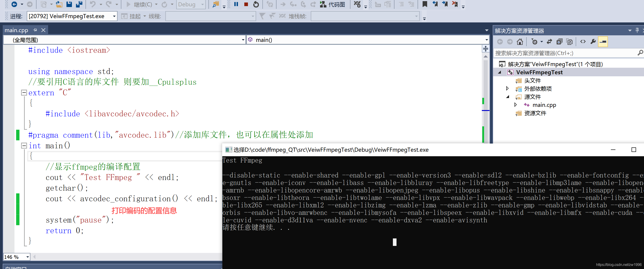Viewport: 644px width, 269px height.
Task: Select the 头文件 folder
Action: 532,81
